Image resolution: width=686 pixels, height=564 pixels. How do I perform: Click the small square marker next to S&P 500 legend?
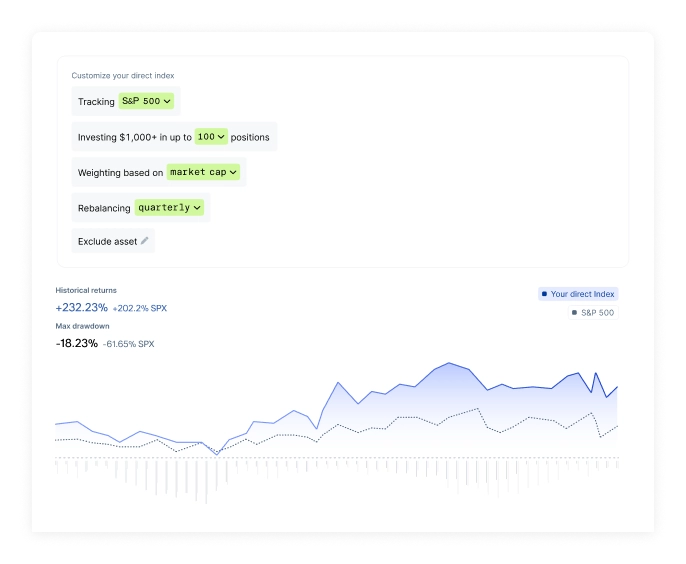click(574, 313)
